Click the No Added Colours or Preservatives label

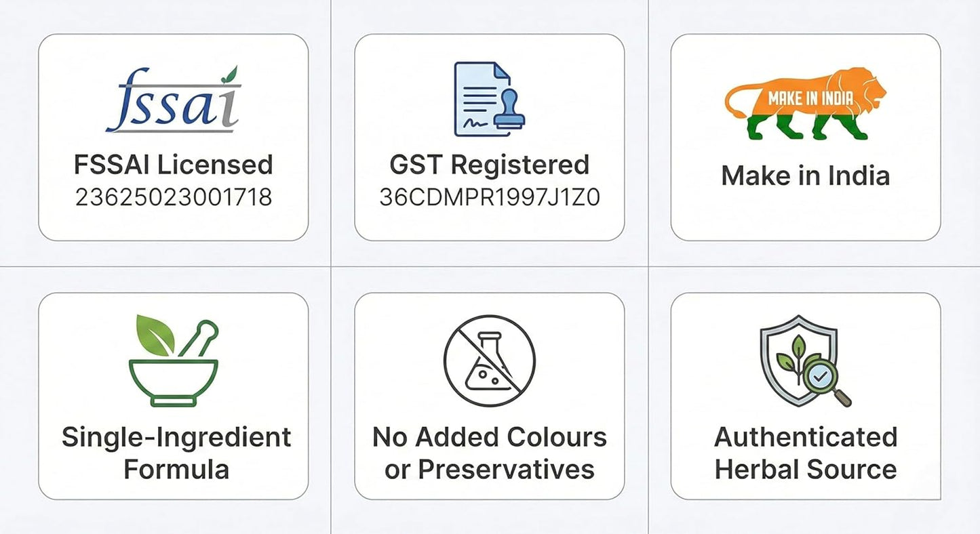pos(489,453)
